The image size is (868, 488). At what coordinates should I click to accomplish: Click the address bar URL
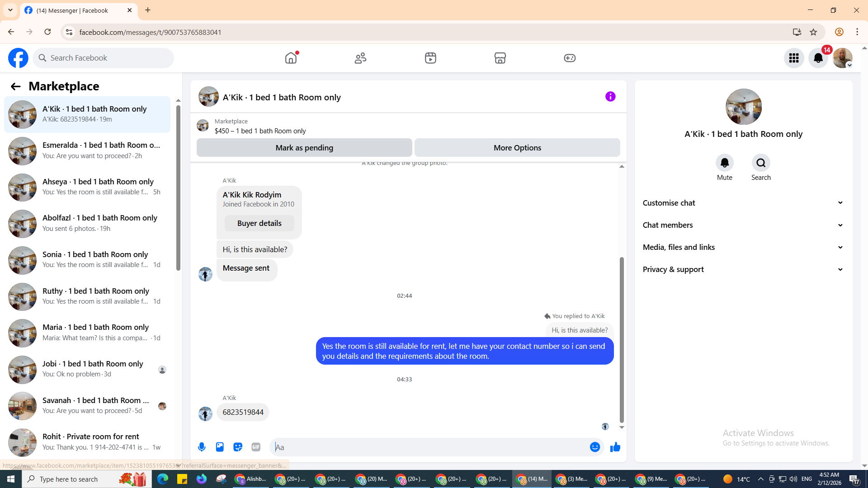pyautogui.click(x=150, y=32)
